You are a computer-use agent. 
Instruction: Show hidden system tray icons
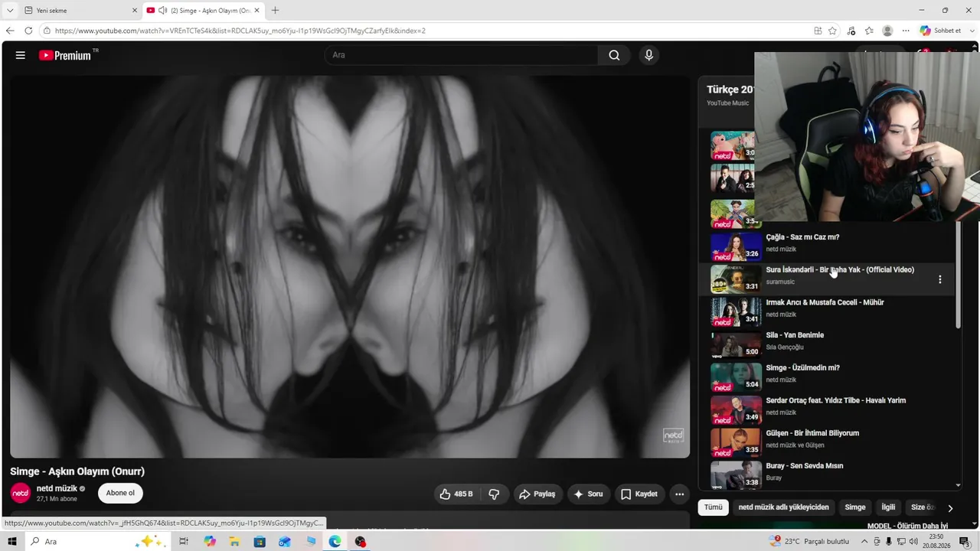click(864, 542)
